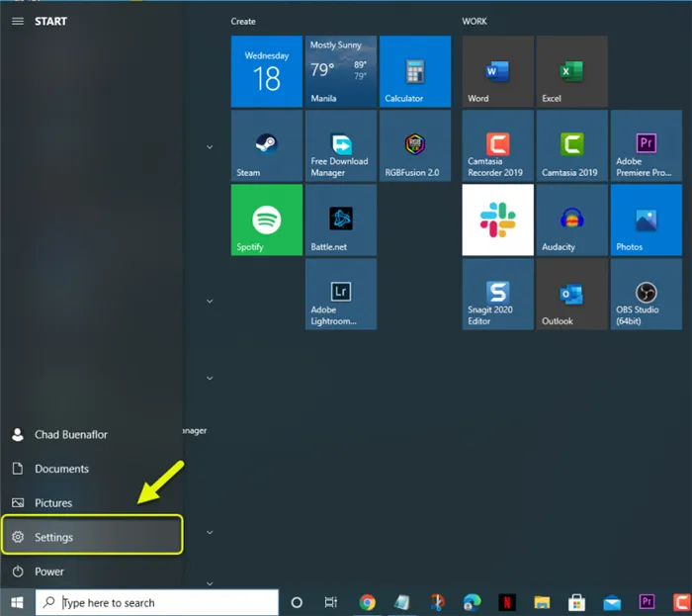Click the Type here to search box
The image size is (692, 616).
(157, 602)
